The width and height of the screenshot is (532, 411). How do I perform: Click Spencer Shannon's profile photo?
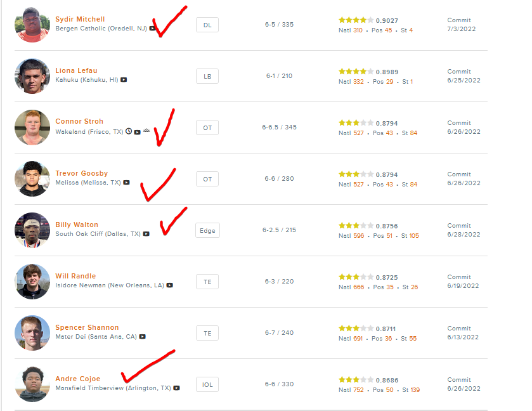tap(32, 333)
